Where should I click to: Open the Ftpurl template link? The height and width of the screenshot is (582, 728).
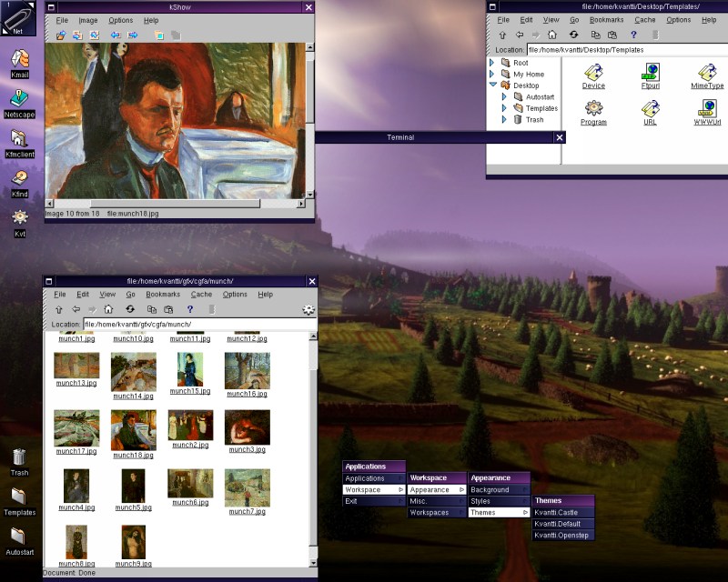pos(651,85)
